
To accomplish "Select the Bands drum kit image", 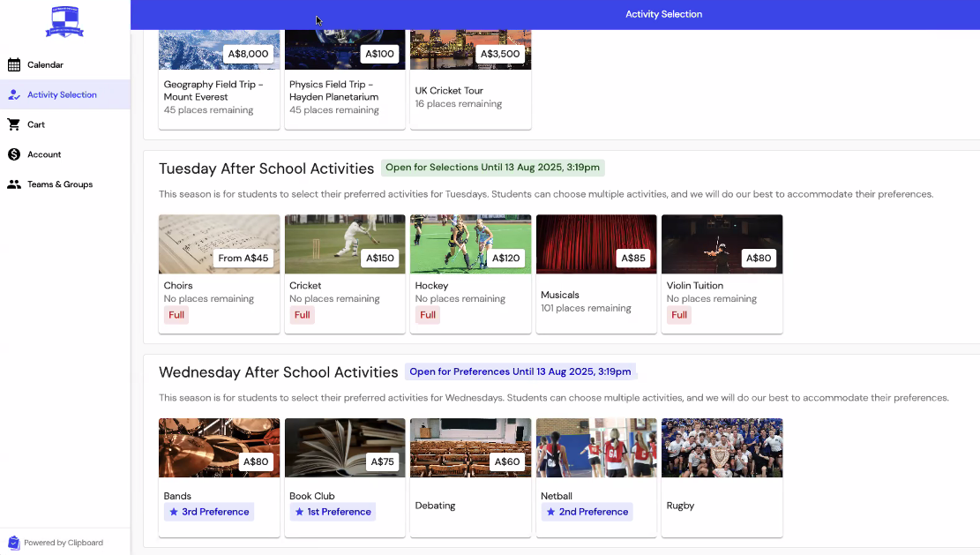I will click(x=219, y=448).
